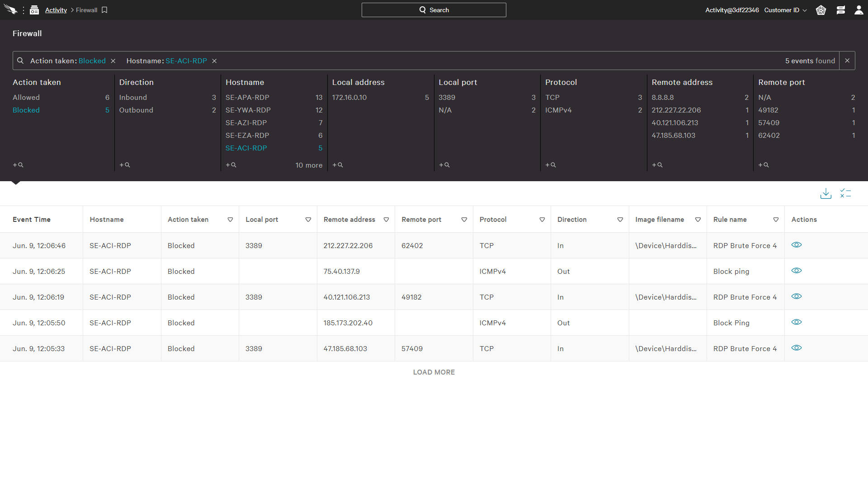This screenshot has width=868, height=488.
Task: Click the CrowdStrike falcon logo icon
Action: (10, 10)
